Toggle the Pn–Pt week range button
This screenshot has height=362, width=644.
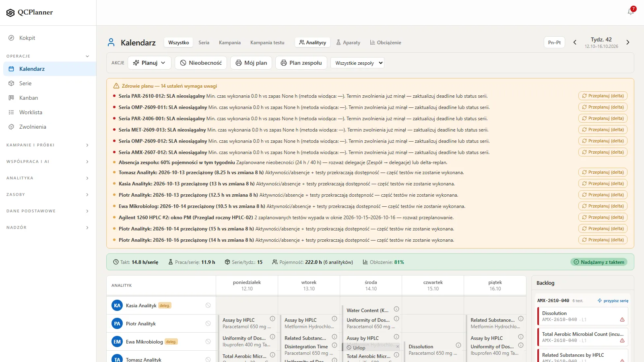point(554,42)
